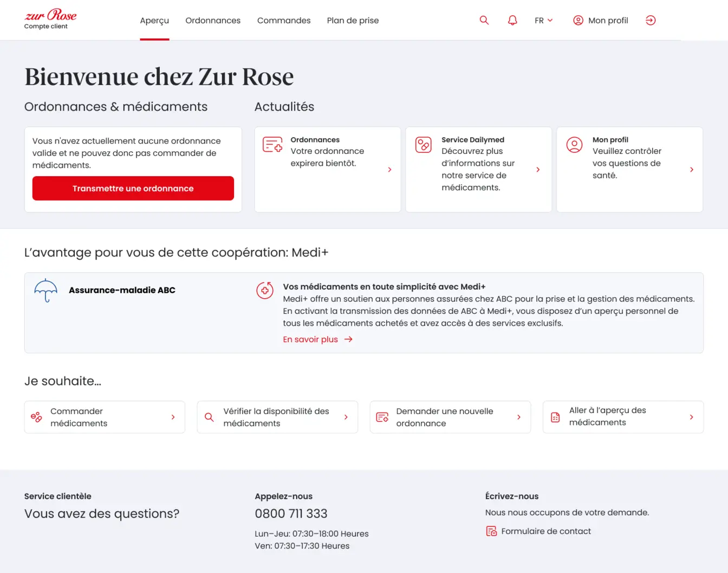Click the logout arrow icon

(x=651, y=20)
